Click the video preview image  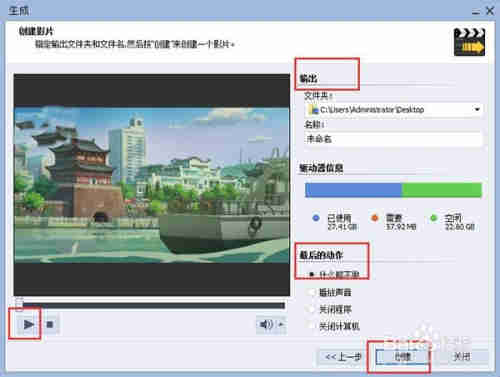click(x=152, y=185)
